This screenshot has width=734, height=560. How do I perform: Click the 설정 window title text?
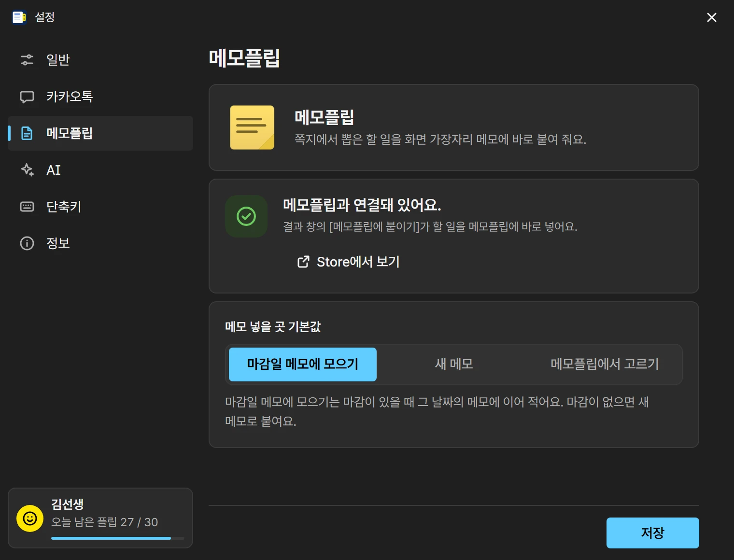point(45,17)
